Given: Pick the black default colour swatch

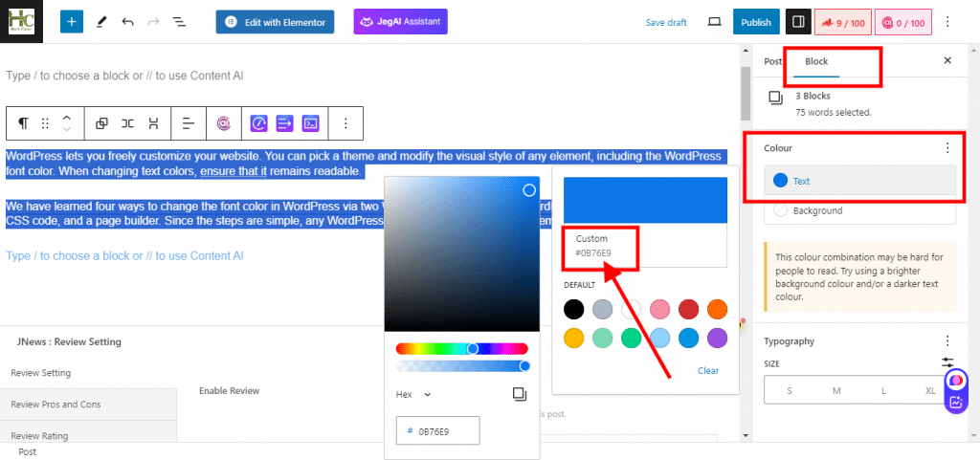Looking at the screenshot, I should coord(574,309).
